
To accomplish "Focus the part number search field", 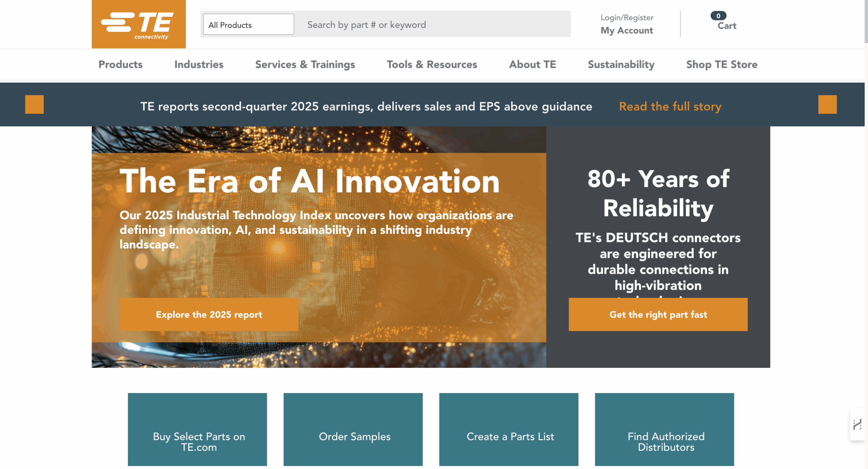I will [x=433, y=24].
